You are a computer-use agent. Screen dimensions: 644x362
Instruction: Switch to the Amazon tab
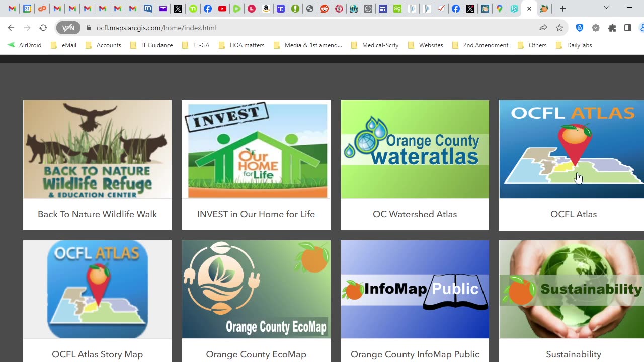[266, 9]
